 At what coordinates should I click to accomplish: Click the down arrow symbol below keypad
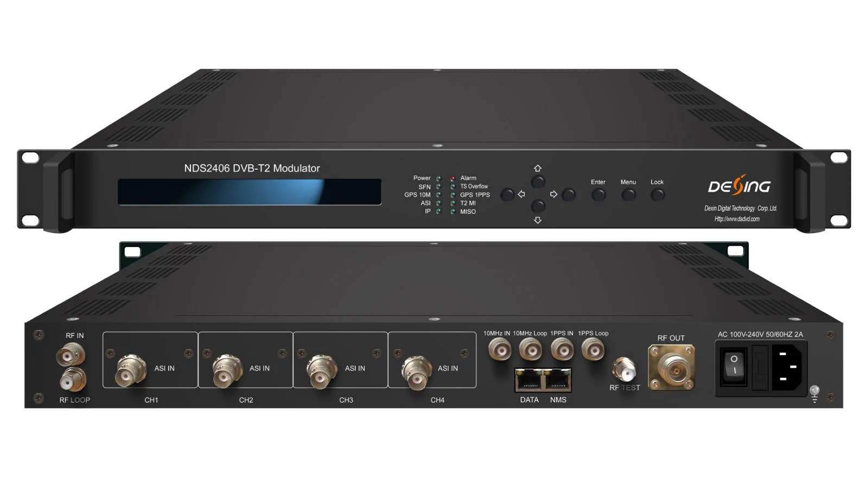coord(538,220)
